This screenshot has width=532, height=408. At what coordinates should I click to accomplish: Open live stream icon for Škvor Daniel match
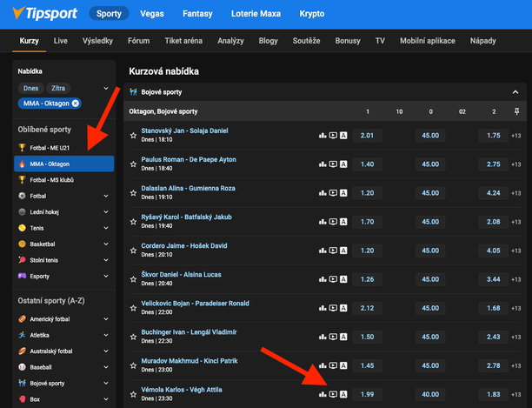tap(333, 279)
